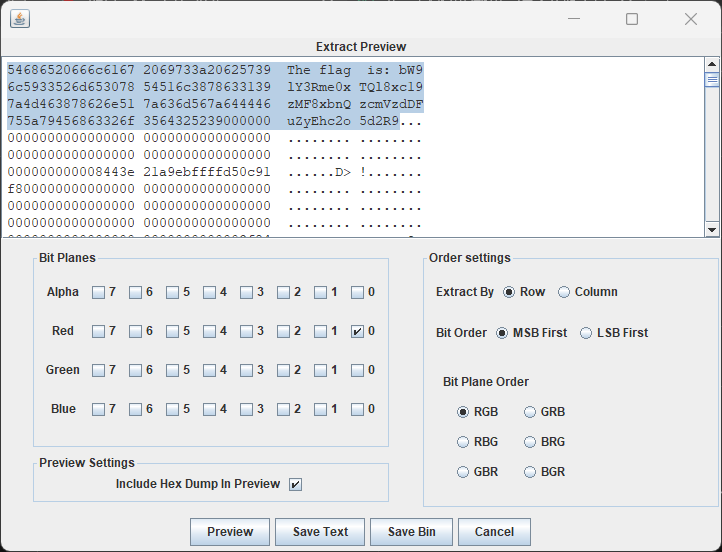
Task: Enable Red bit plane 7 checkbox
Action: coord(98,331)
